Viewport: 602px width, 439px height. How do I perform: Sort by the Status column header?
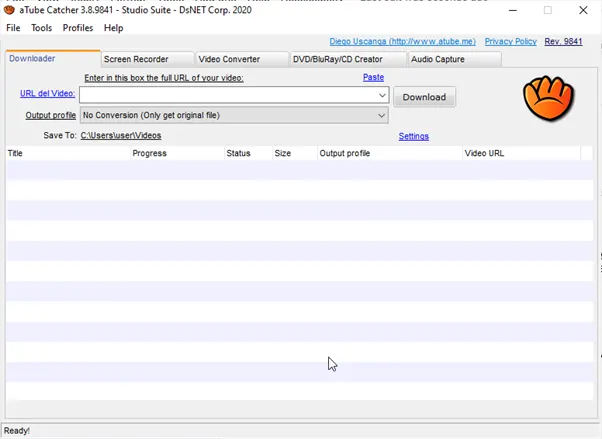248,153
